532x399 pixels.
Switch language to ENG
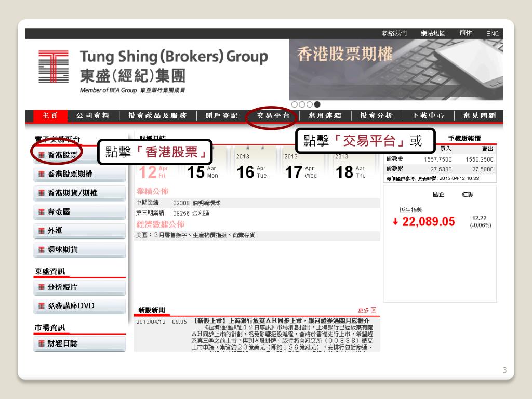(x=493, y=34)
